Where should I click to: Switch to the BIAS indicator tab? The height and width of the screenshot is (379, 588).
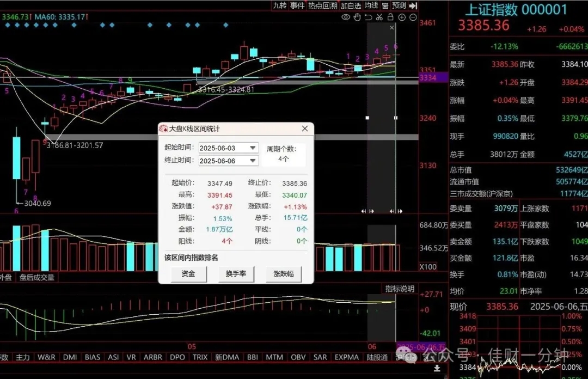pyautogui.click(x=92, y=357)
